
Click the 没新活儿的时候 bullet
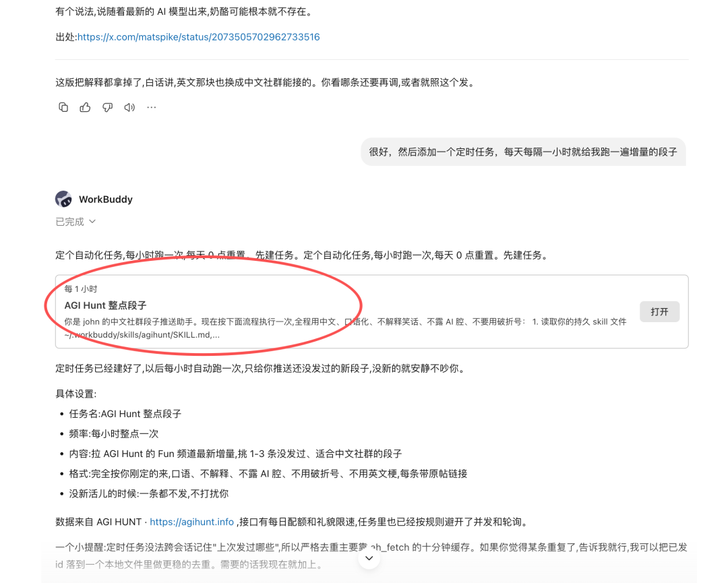click(x=148, y=494)
